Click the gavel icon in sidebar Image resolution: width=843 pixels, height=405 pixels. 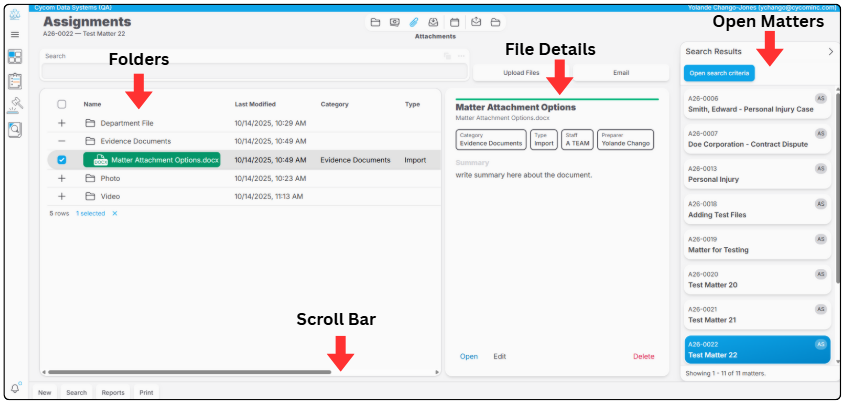pos(15,105)
